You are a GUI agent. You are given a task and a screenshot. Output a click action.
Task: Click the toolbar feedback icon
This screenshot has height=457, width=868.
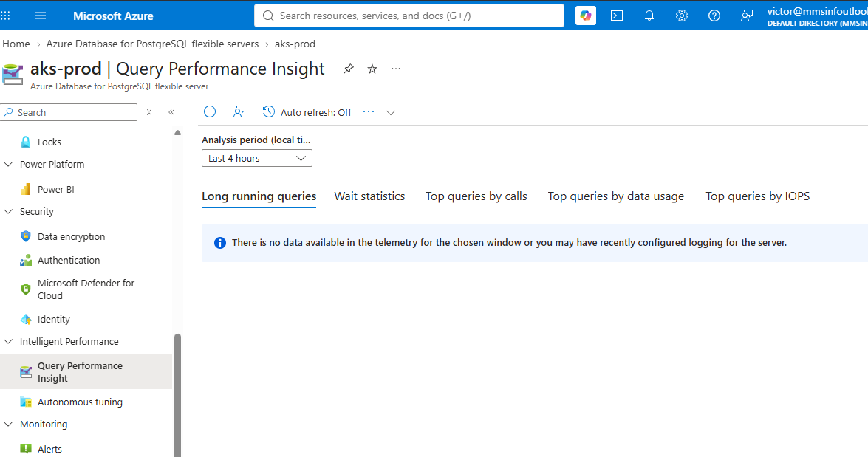click(239, 111)
